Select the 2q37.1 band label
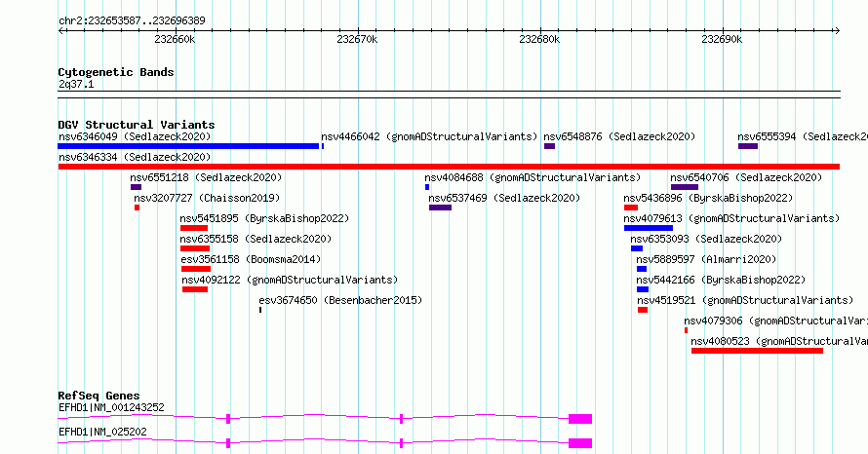 click(76, 84)
